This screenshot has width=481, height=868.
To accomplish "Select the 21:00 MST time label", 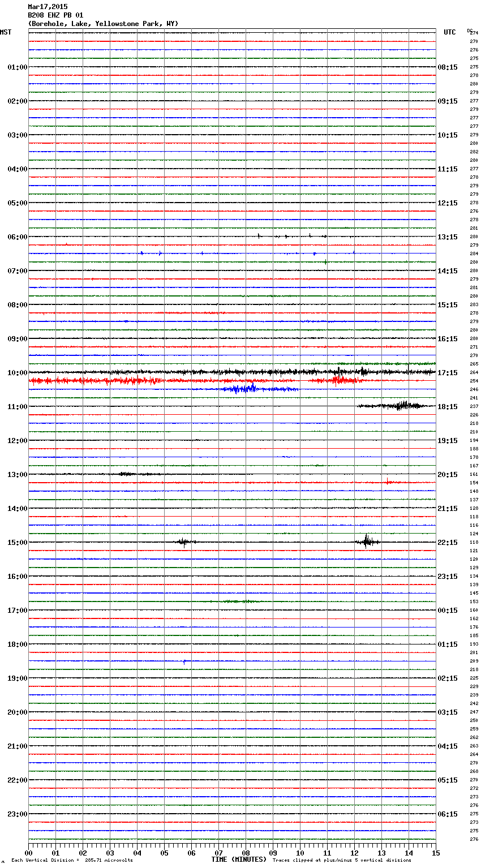I will tap(17, 746).
